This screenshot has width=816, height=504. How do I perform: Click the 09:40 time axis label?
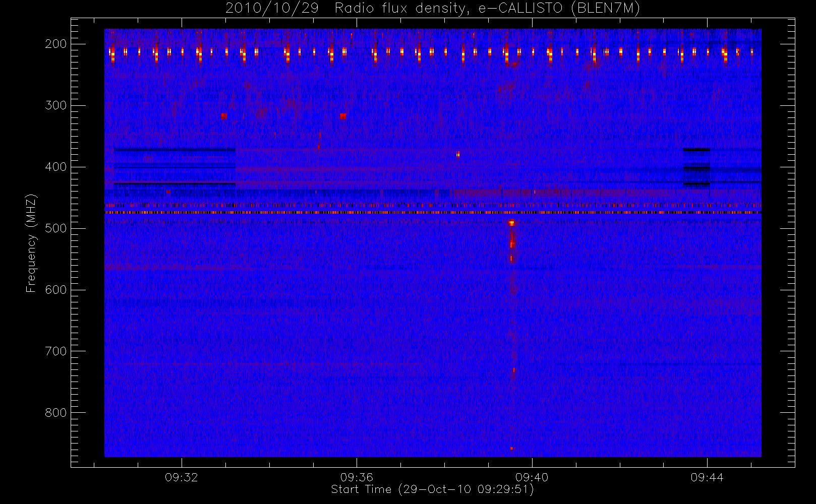click(532, 477)
